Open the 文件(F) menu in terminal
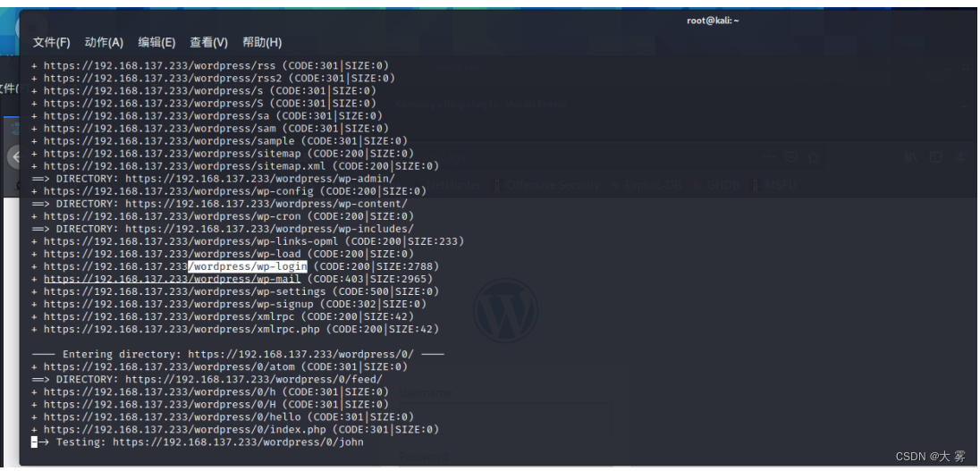This screenshot has height=471, width=980. pyautogui.click(x=51, y=43)
